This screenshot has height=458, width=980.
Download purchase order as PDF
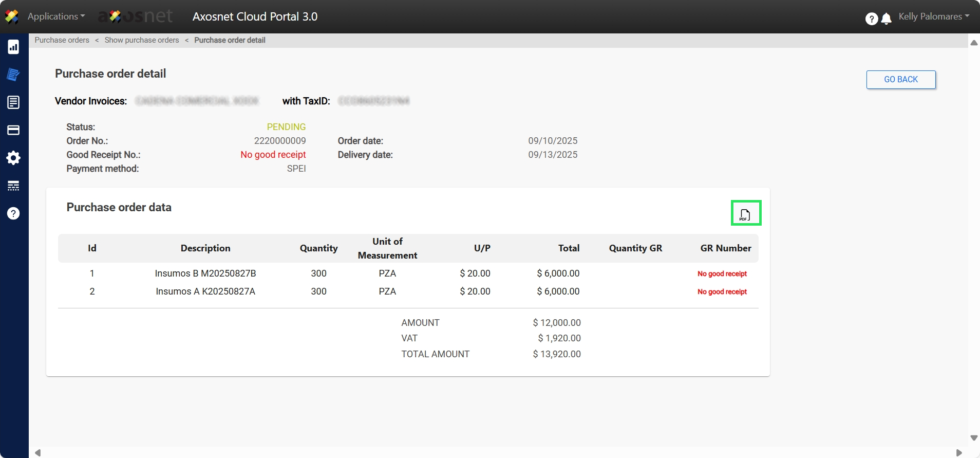click(745, 213)
